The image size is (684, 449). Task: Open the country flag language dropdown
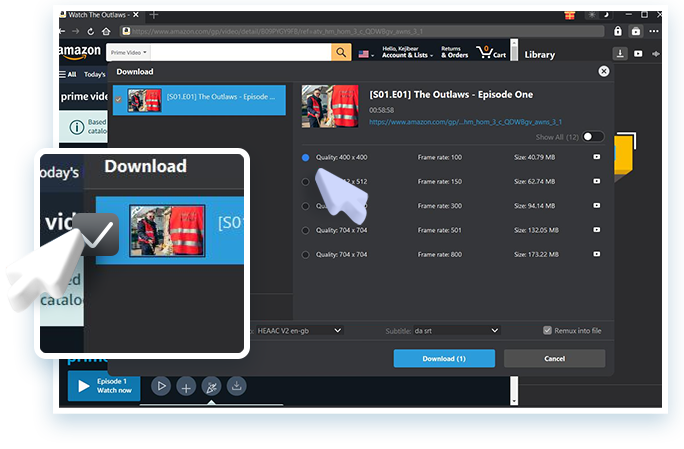click(x=366, y=54)
